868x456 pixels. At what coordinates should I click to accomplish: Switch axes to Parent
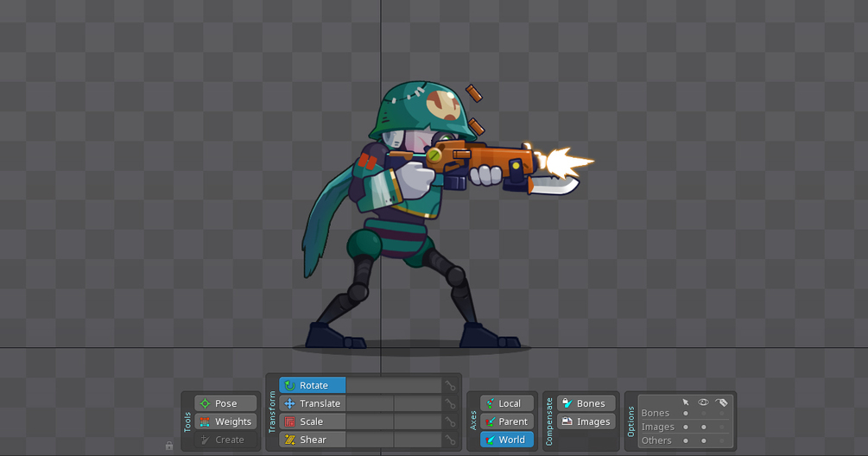[507, 421]
